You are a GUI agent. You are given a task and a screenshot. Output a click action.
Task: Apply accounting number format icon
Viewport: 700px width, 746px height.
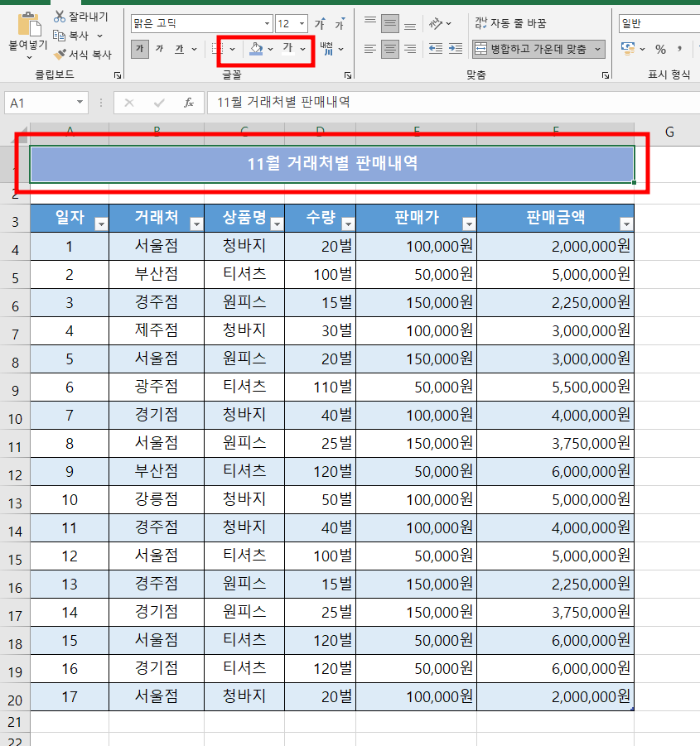[x=628, y=49]
